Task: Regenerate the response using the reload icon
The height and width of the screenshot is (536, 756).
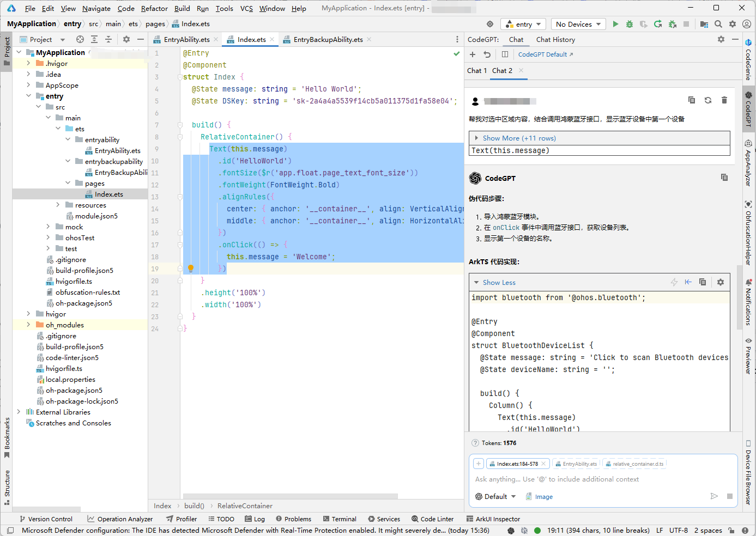Action: (707, 100)
